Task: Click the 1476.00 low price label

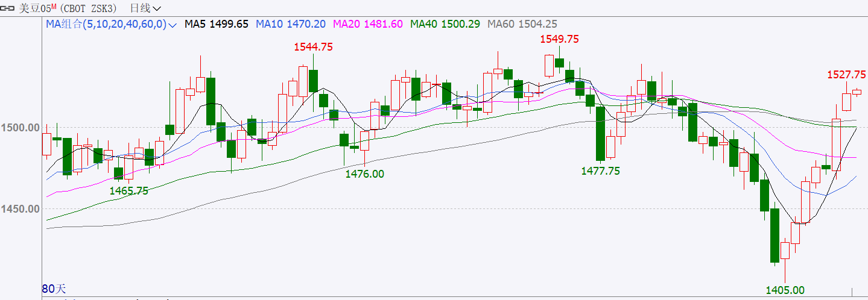Action: click(364, 173)
